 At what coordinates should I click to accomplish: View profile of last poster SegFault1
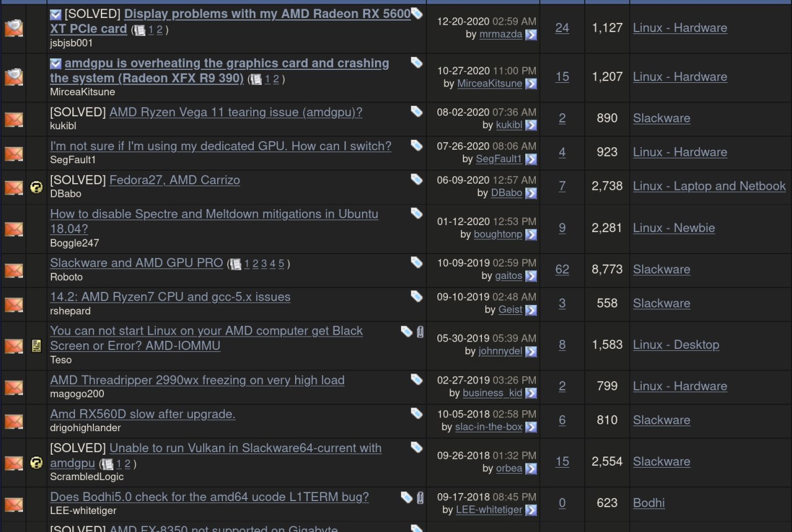click(x=499, y=159)
